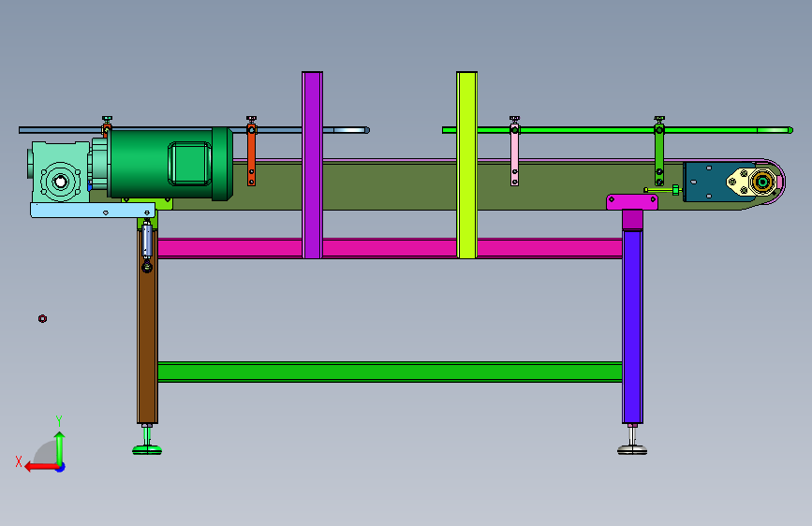
Task: Pick the silver cylinder on left leg
Action: [147, 240]
